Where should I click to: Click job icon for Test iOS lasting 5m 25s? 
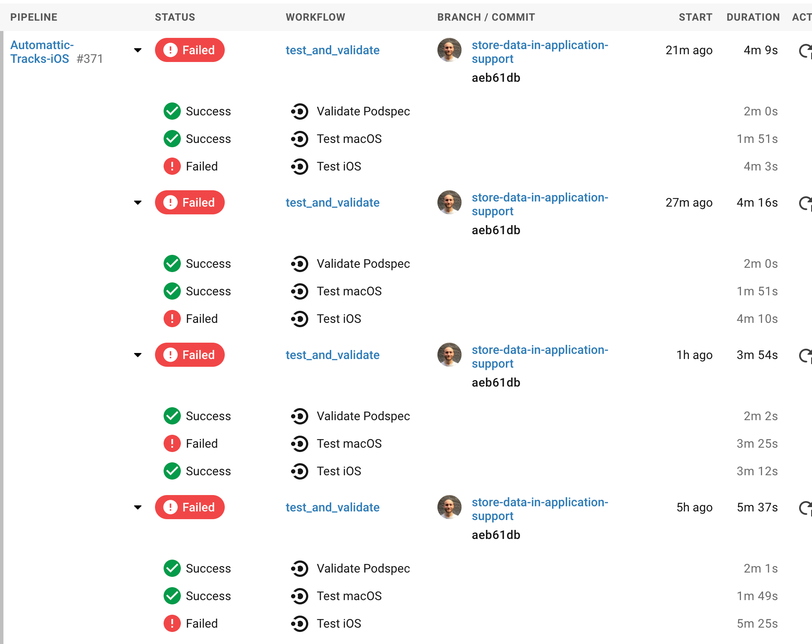[300, 624]
